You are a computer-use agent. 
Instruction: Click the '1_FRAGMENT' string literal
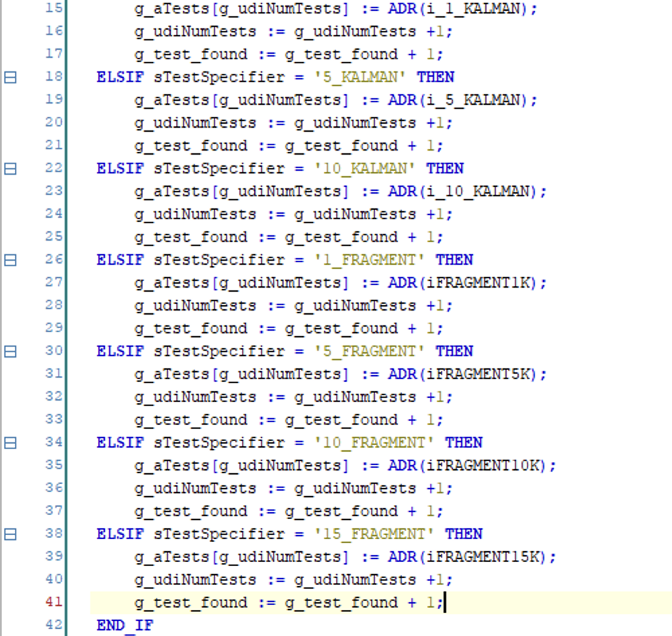[370, 260]
